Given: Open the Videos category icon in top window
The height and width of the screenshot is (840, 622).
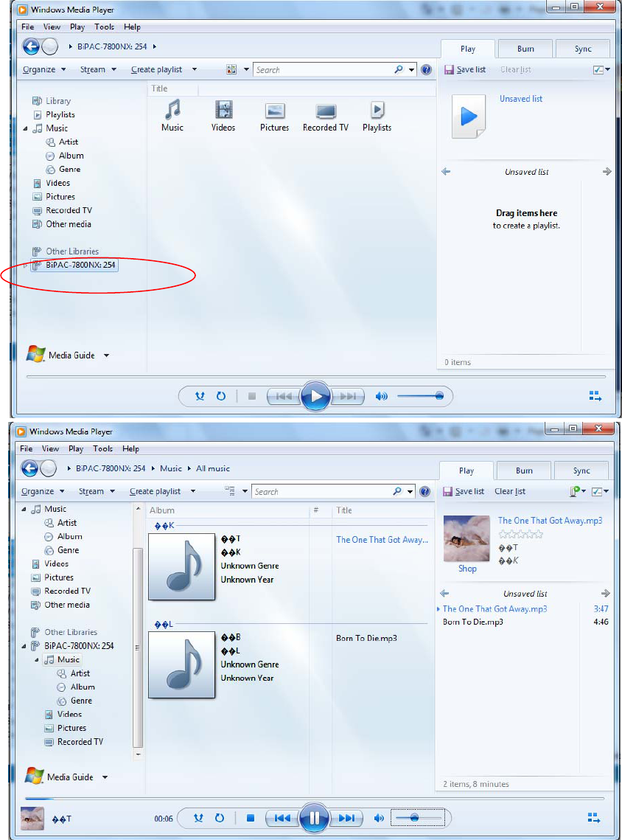Looking at the screenshot, I should pyautogui.click(x=223, y=116).
